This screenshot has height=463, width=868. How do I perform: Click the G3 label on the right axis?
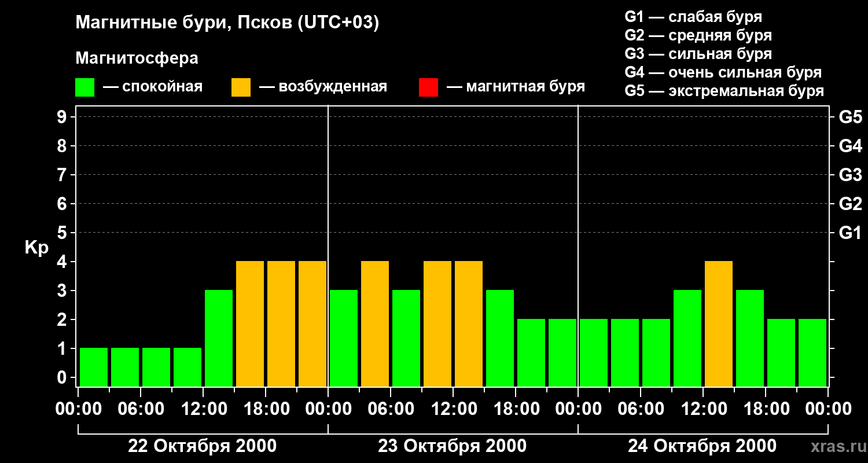[850, 175]
